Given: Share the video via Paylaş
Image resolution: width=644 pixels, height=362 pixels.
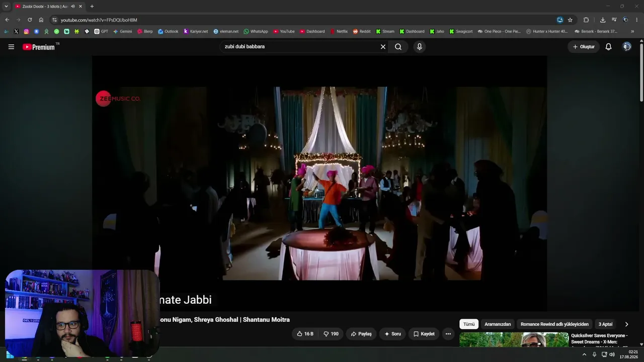Looking at the screenshot, I should tap(361, 334).
